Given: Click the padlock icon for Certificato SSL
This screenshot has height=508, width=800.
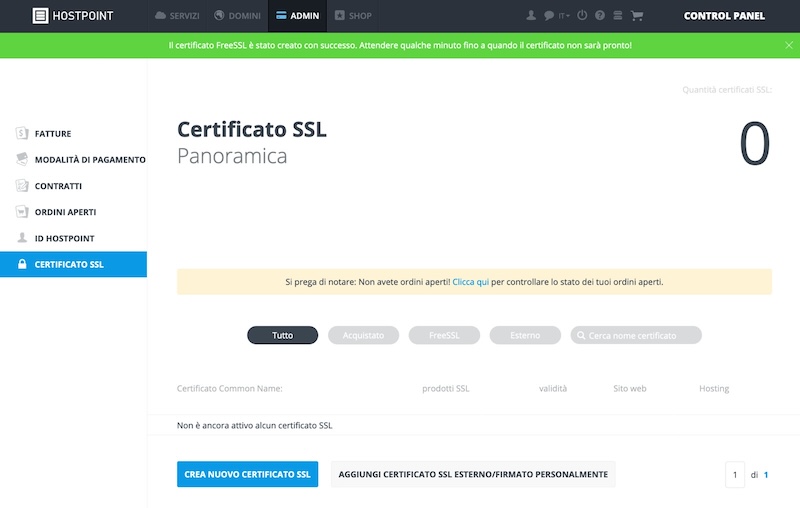Looking at the screenshot, I should pyautogui.click(x=22, y=264).
